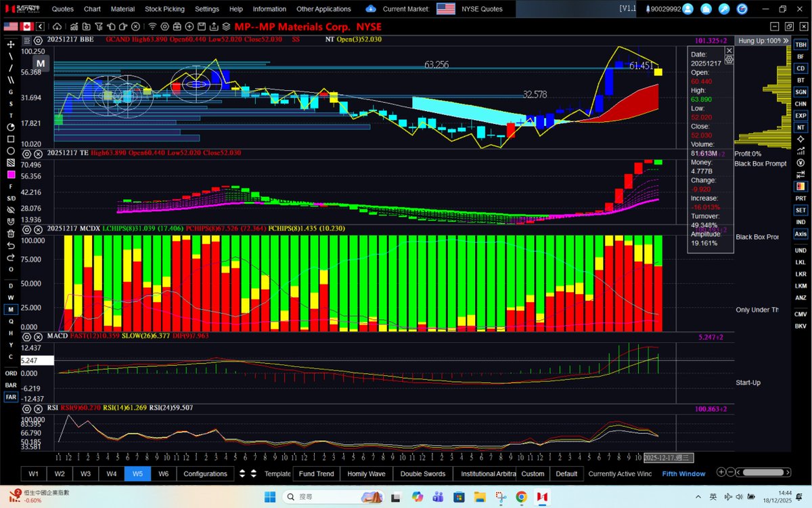
Task: Click the wifi signal toolbar icon
Action: [152, 26]
